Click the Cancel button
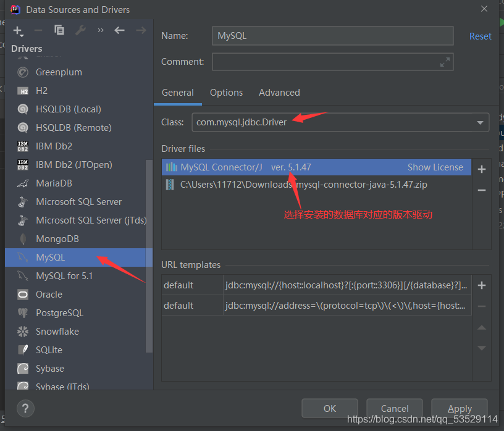Image resolution: width=504 pixels, height=431 pixels. tap(395, 408)
